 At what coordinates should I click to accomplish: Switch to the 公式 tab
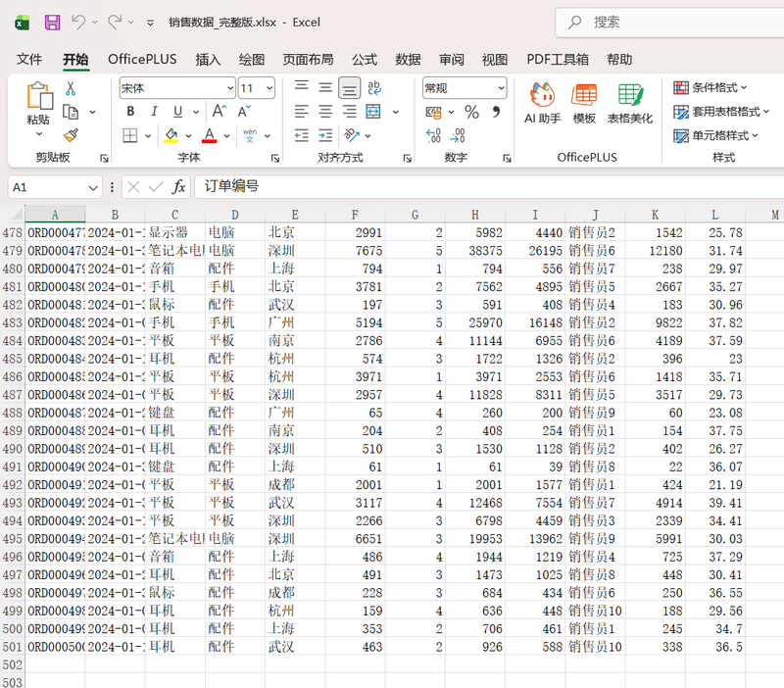point(365,60)
